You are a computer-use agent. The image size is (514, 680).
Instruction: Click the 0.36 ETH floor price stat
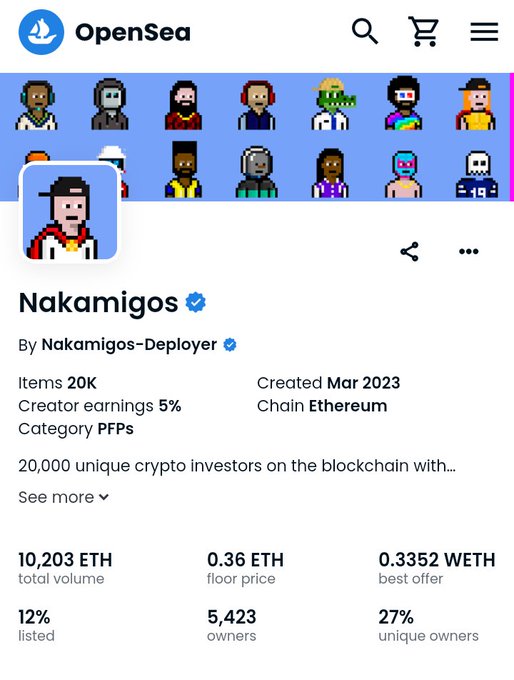coord(246,568)
